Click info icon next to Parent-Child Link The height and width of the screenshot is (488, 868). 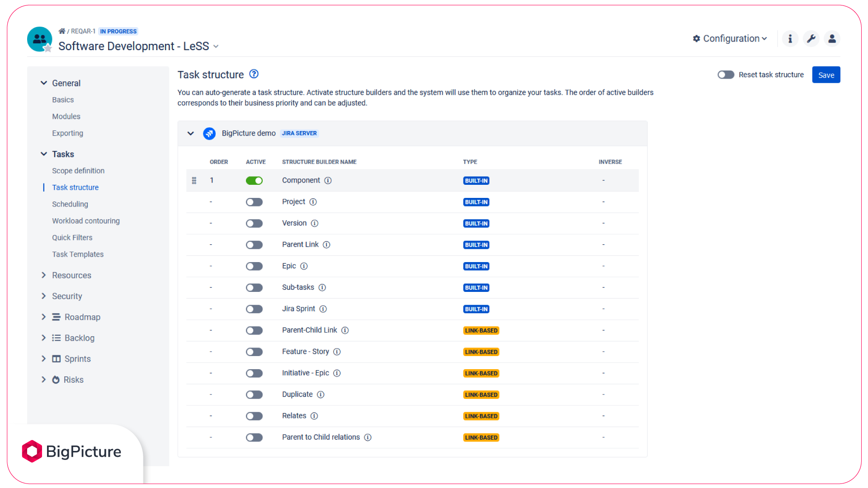345,330
